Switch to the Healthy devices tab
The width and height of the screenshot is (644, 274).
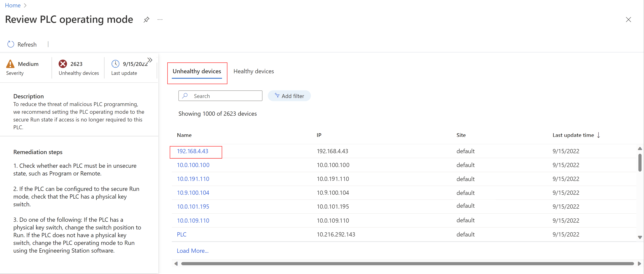click(254, 71)
